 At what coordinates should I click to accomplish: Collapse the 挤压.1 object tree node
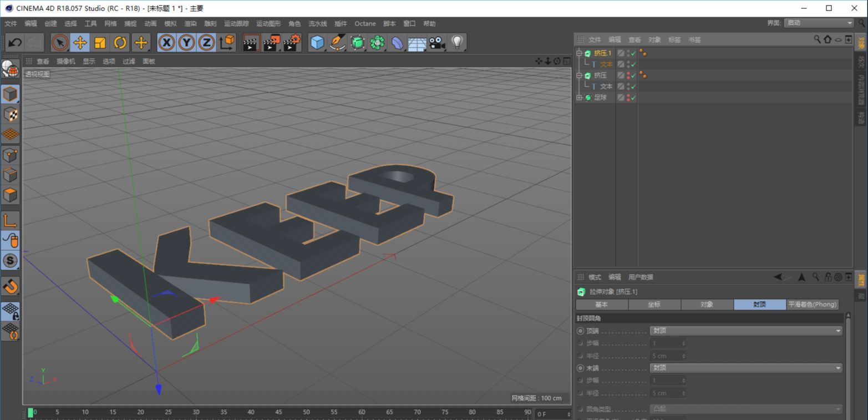580,53
